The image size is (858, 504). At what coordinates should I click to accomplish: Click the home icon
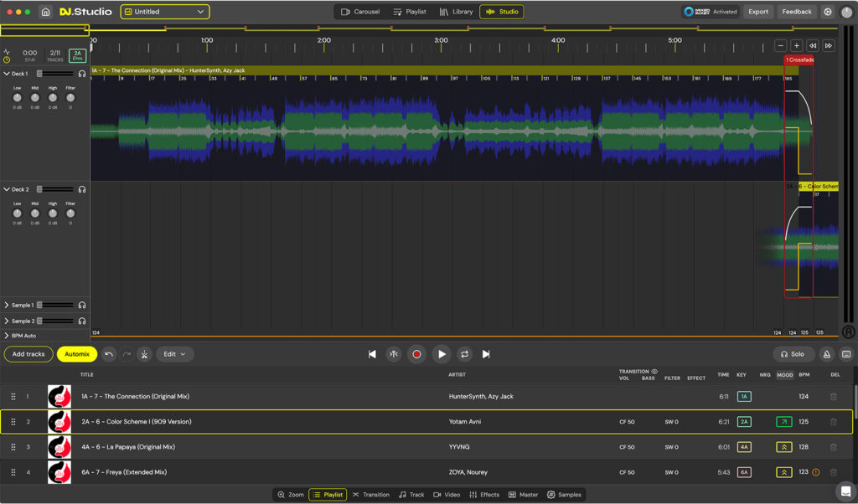tap(45, 12)
